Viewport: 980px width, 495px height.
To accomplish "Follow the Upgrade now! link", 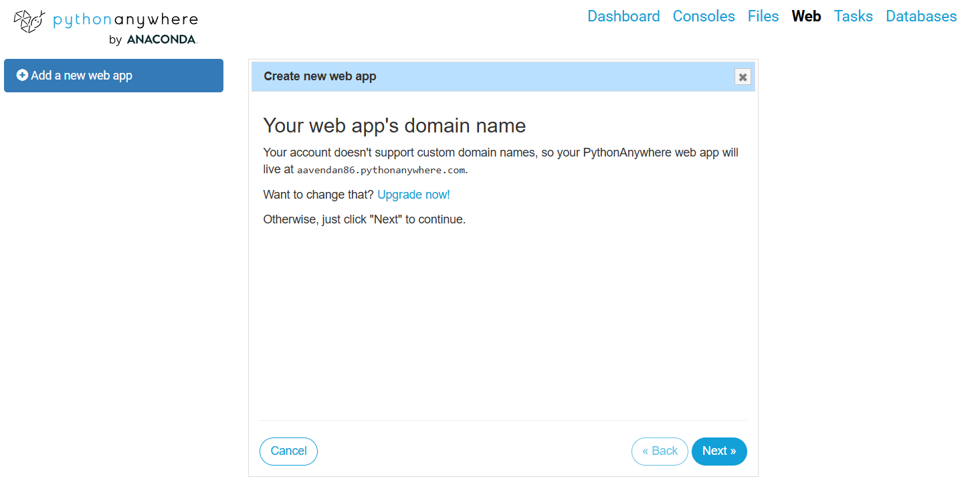I will click(413, 195).
